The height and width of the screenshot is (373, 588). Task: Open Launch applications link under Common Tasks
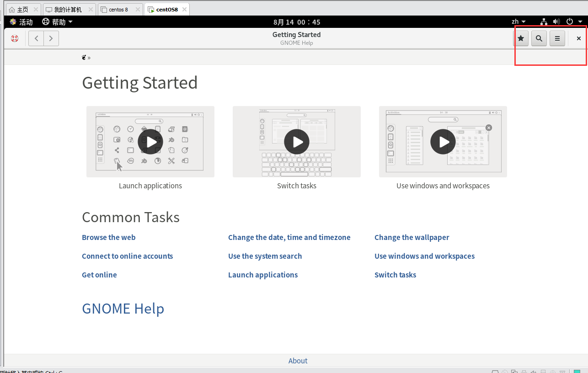[263, 275]
